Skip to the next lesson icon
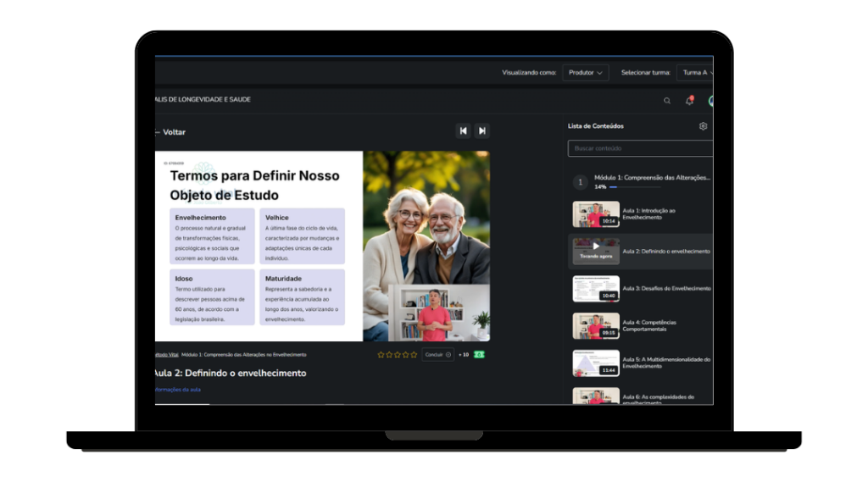Viewport: 868px width, 482px height. tap(482, 130)
